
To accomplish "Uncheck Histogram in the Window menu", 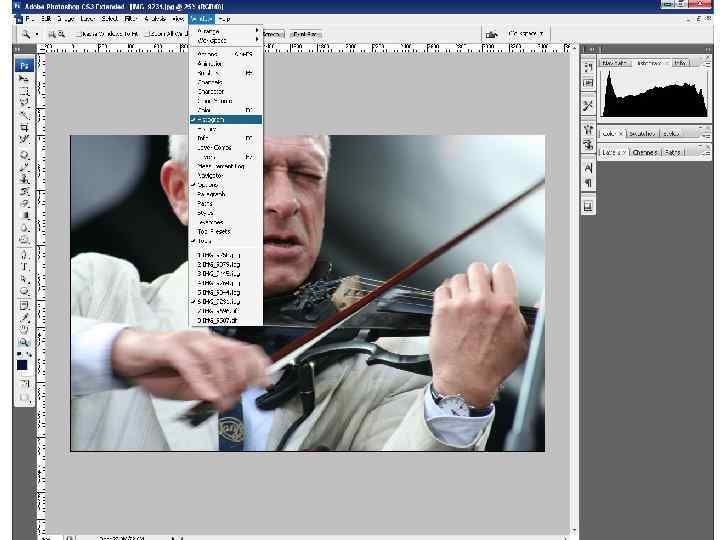I will pos(226,119).
